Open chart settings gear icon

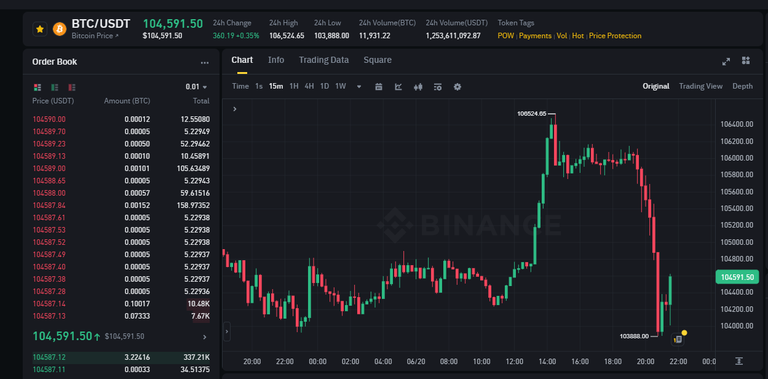(457, 87)
